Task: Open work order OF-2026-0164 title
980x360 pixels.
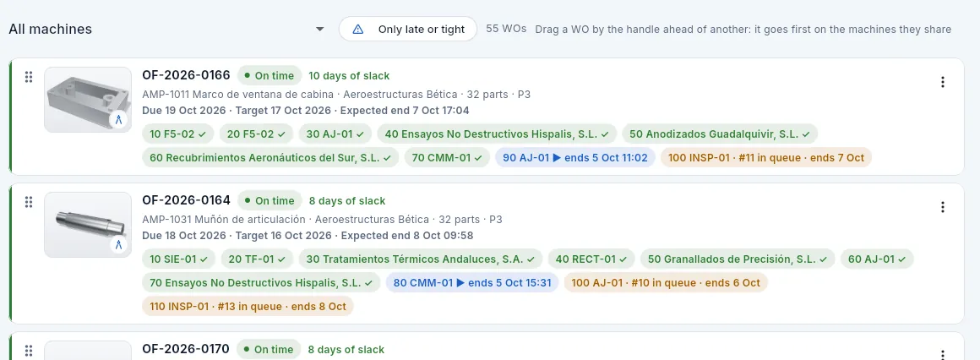Action: click(186, 200)
